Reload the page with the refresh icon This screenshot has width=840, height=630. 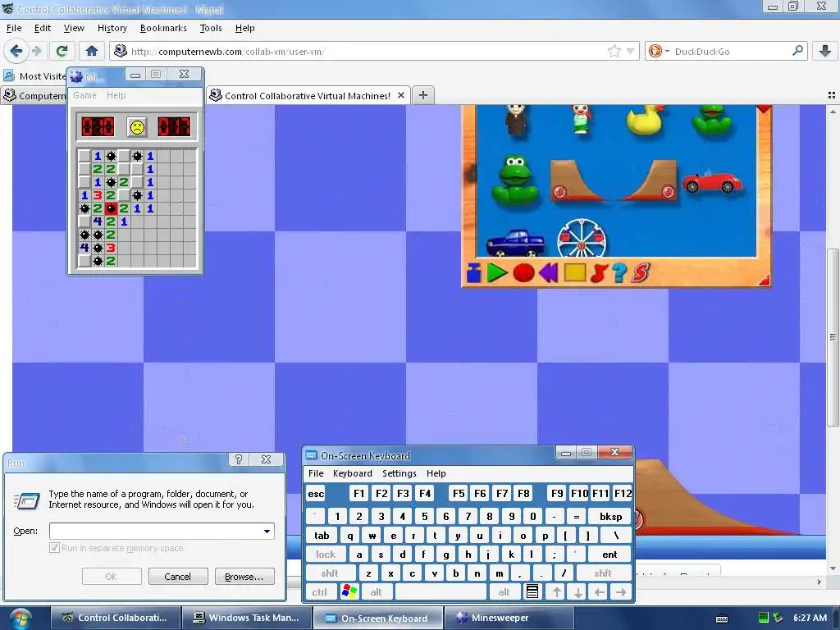point(62,51)
